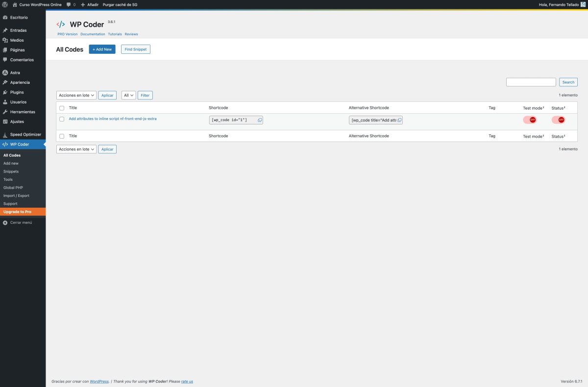This screenshot has width=588, height=387.
Task: Open the Acciones en lote dropdown
Action: tap(76, 95)
